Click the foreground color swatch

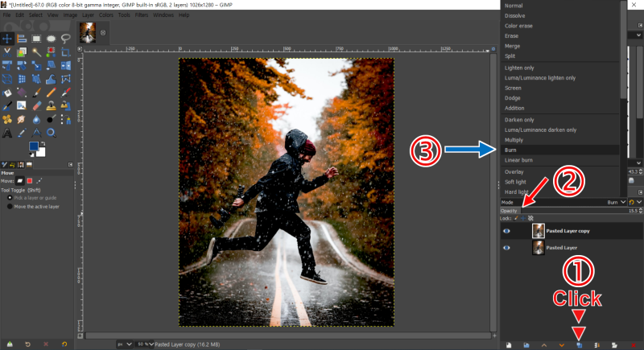pos(33,146)
